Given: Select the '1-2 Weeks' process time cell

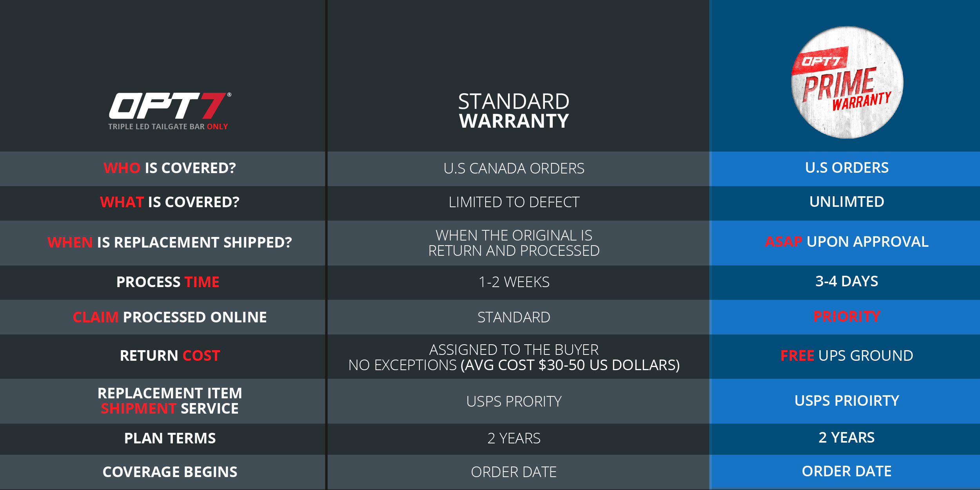Looking at the screenshot, I should pyautogui.click(x=514, y=282).
